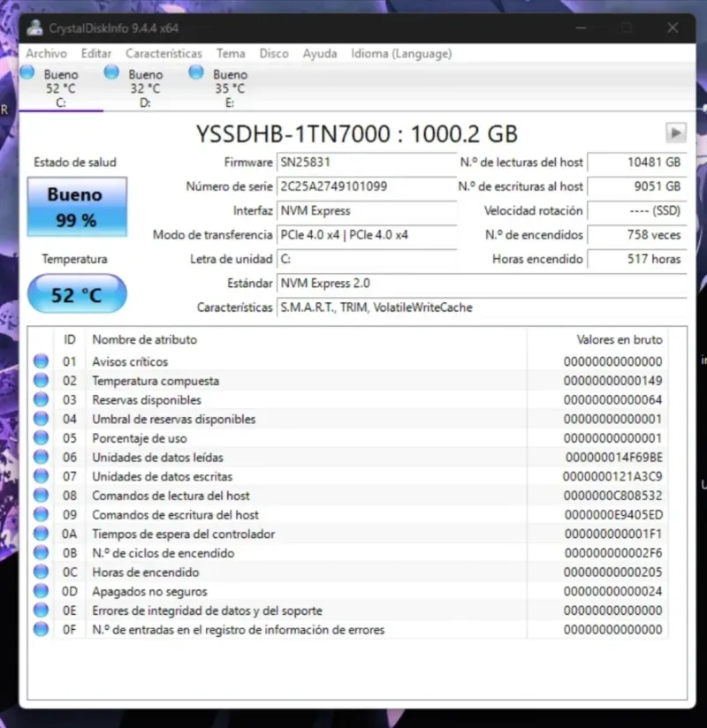
Task: Open the Disco menu
Action: 274,54
